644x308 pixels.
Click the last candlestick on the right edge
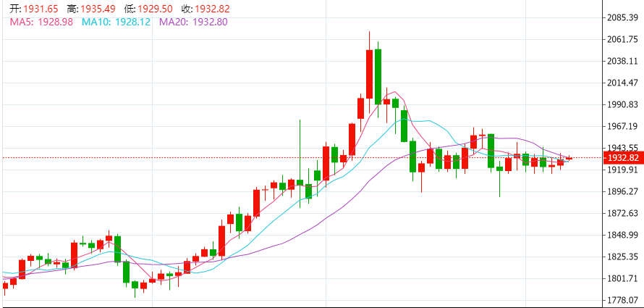[569, 158]
